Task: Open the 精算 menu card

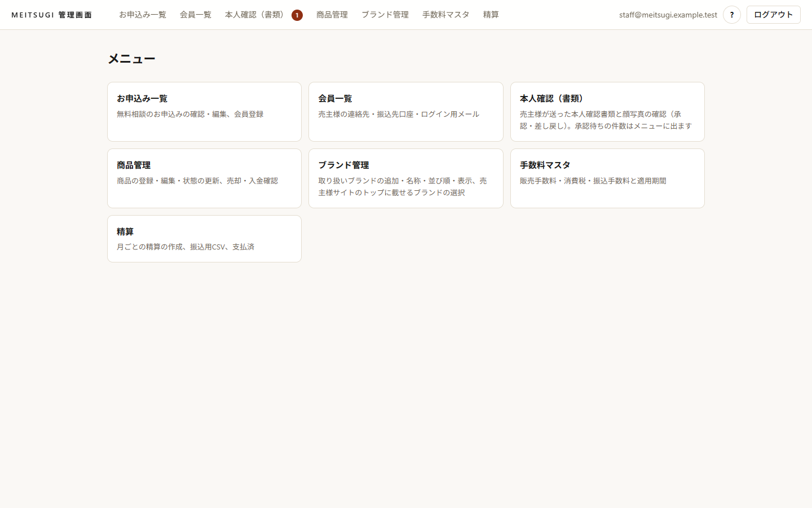Action: (x=204, y=239)
